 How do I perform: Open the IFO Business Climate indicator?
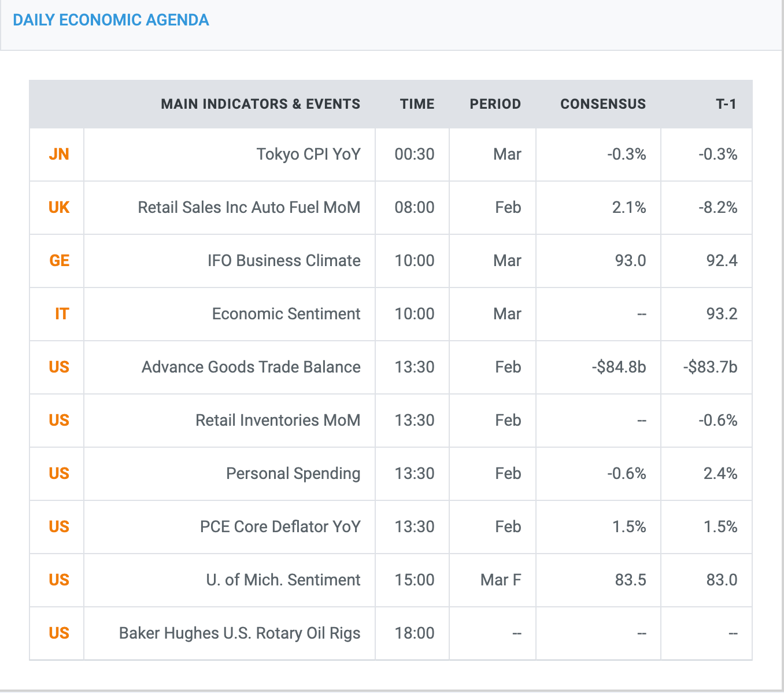tap(284, 261)
